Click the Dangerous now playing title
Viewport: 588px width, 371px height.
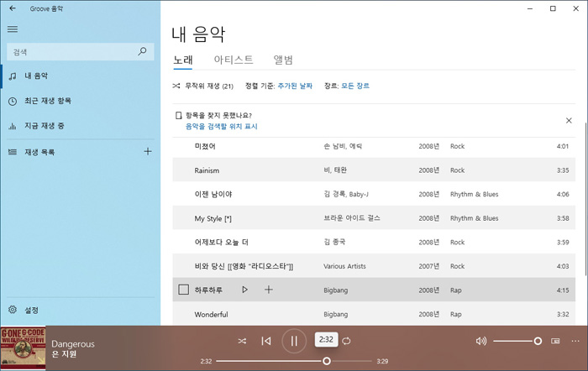coord(73,343)
